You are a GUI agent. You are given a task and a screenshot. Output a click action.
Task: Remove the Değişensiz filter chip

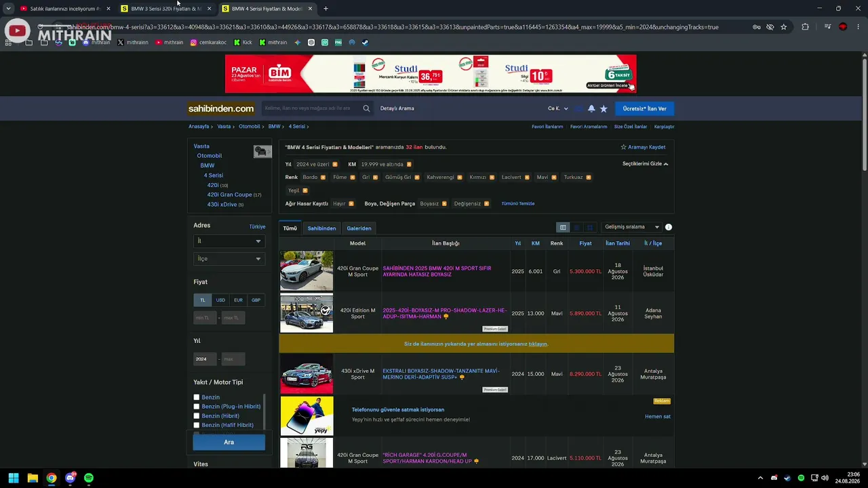point(487,203)
